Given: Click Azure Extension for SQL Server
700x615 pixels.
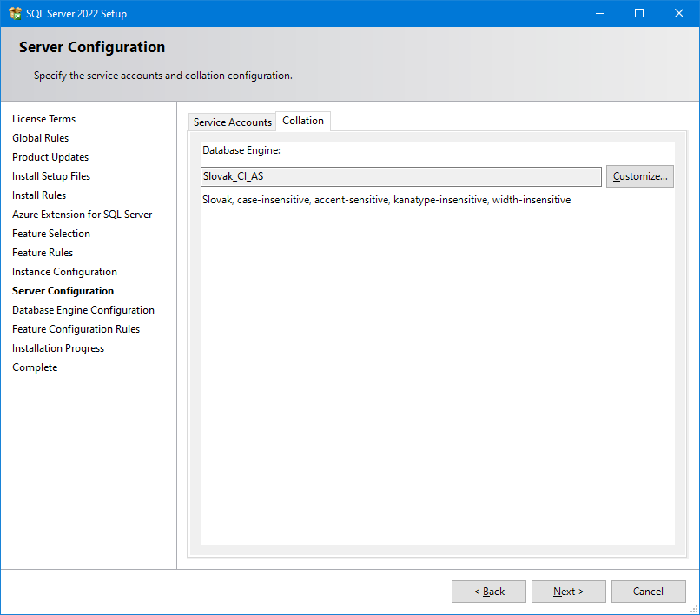Looking at the screenshot, I should (x=82, y=215).
